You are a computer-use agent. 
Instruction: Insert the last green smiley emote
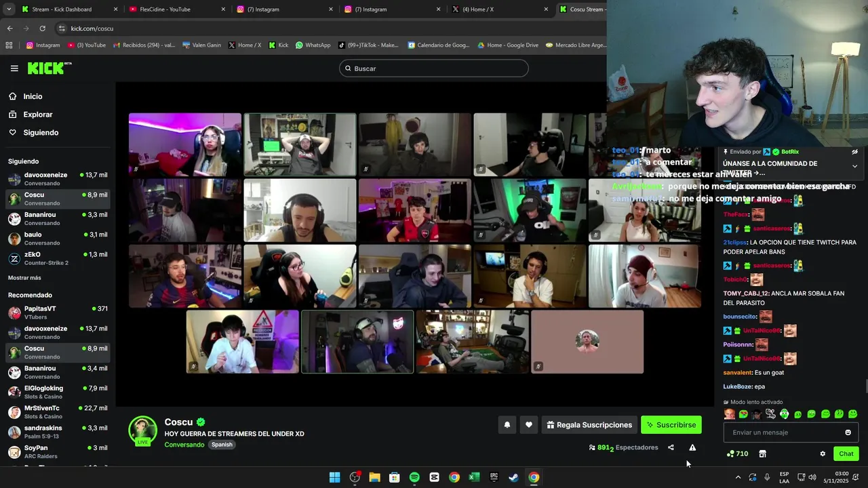[x=852, y=413]
